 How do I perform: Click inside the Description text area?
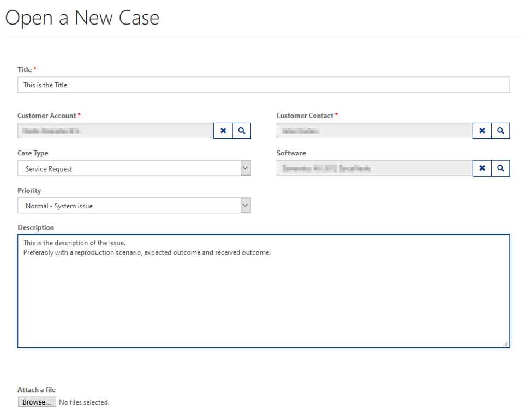click(264, 300)
